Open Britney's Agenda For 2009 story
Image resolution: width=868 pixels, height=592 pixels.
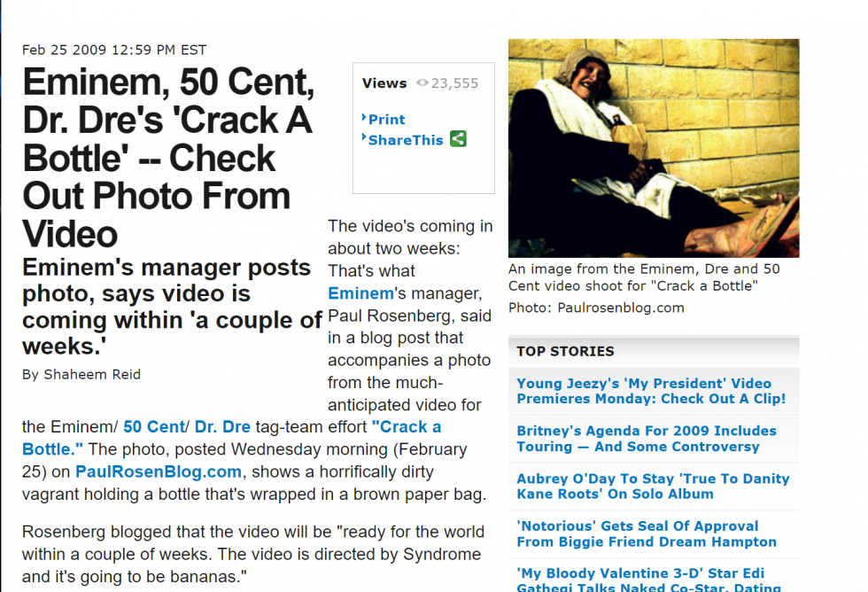click(647, 439)
